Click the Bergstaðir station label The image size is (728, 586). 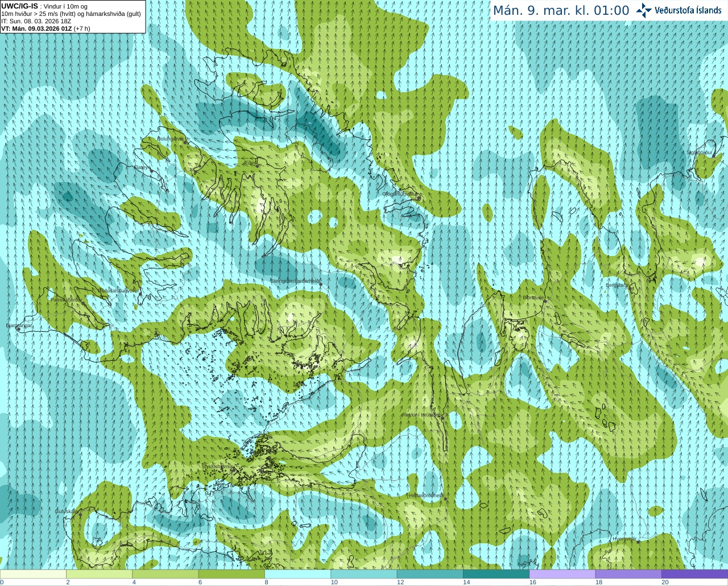point(617,285)
